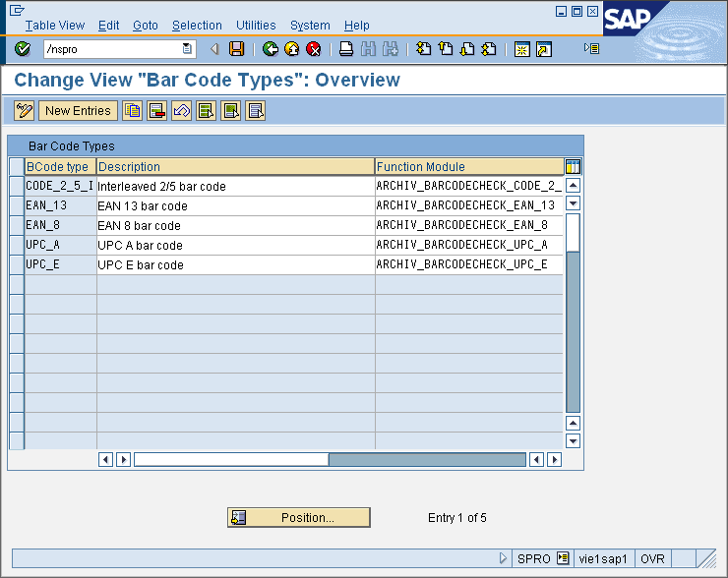The image size is (728, 578).
Task: Click the green Back arrow icon
Action: click(x=270, y=49)
